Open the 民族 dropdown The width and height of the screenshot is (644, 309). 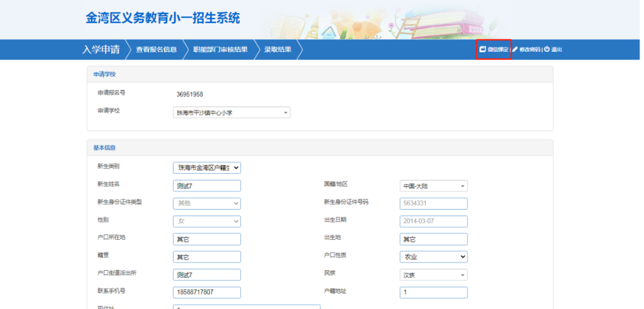pyautogui.click(x=433, y=275)
